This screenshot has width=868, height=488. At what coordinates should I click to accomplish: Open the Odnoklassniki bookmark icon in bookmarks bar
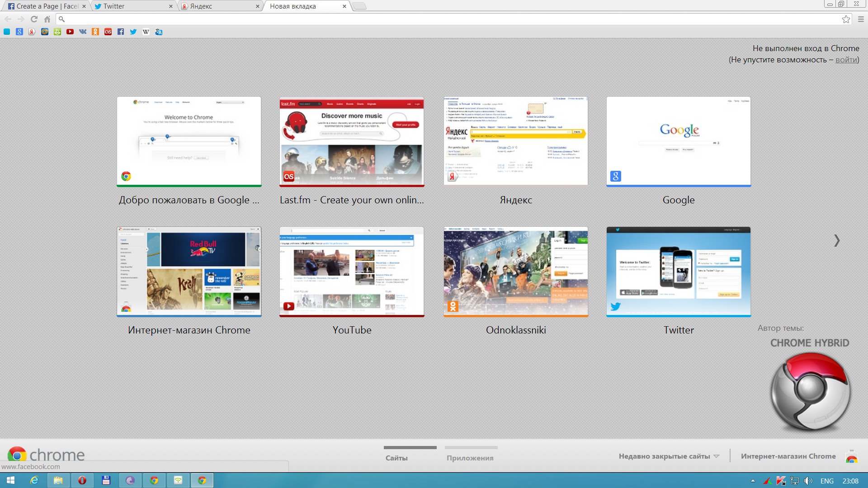[95, 32]
